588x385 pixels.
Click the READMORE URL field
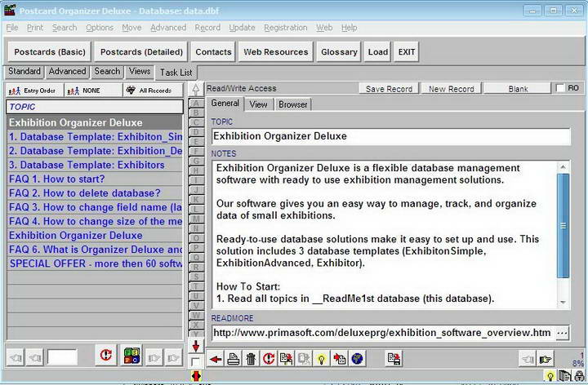[x=383, y=333]
